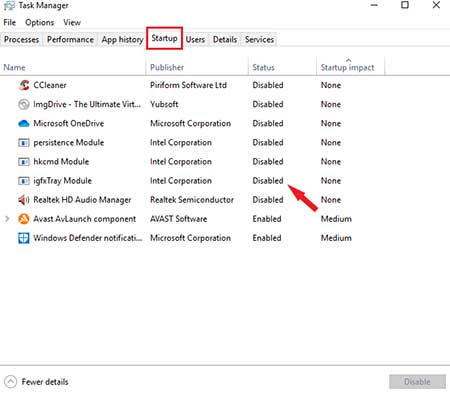Screen dimensions: 450x397
Task: Click the igfxTray Module icon
Action: (24, 181)
